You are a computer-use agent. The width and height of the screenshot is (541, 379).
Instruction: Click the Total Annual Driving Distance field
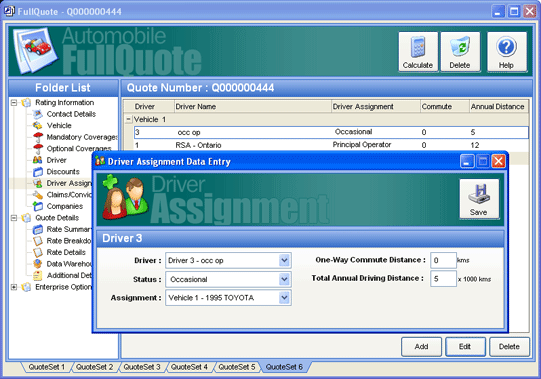tap(443, 279)
